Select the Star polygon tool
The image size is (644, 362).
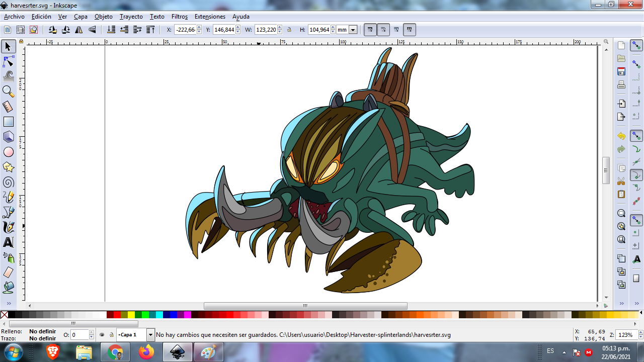(x=8, y=167)
